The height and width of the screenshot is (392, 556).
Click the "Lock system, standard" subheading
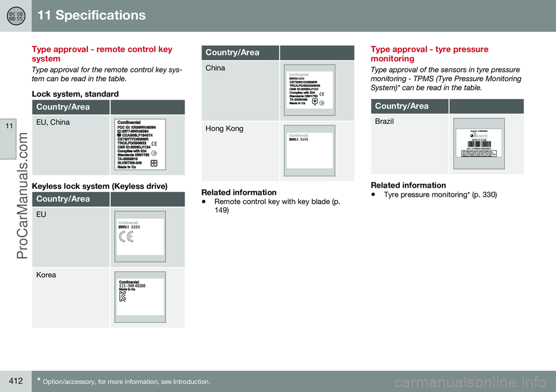coord(75,94)
